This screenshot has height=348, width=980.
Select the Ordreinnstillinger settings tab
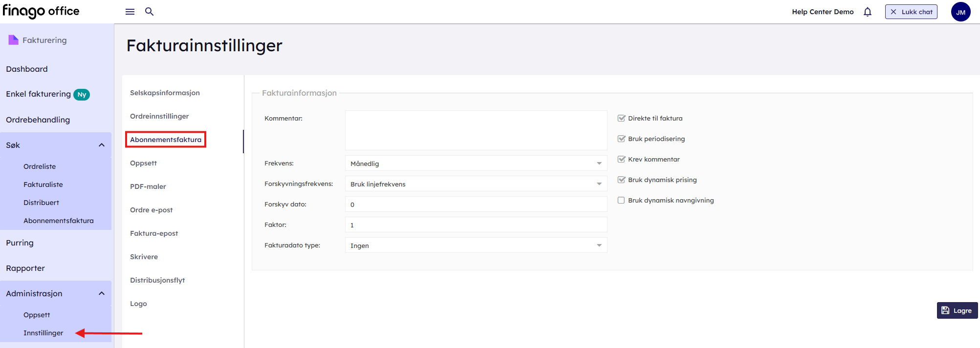coord(159,116)
